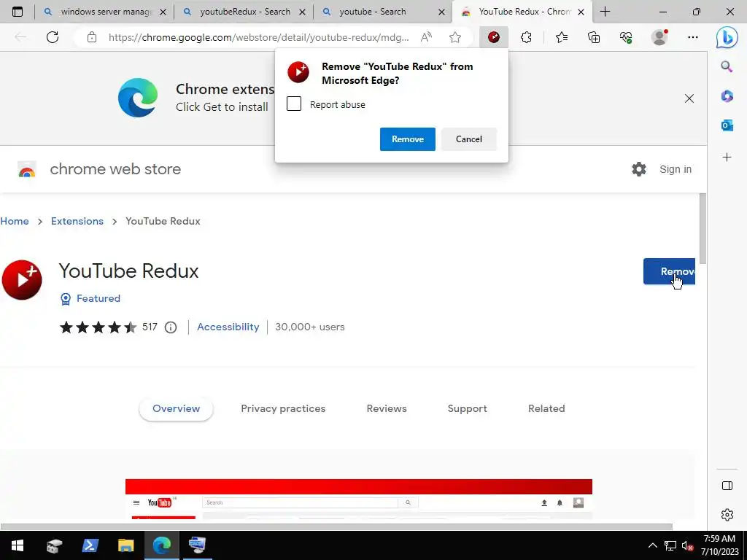Open Microsoft 365 sidebar icon
The width and height of the screenshot is (747, 560).
[727, 96]
